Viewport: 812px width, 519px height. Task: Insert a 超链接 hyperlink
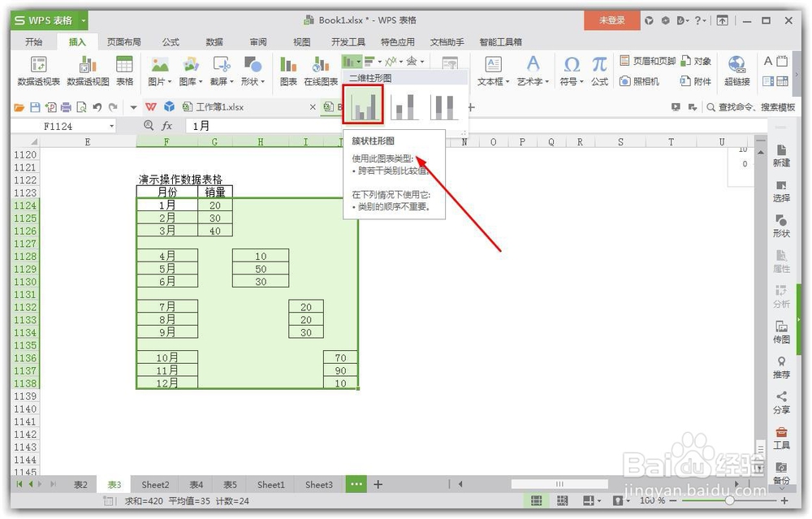coord(737,71)
